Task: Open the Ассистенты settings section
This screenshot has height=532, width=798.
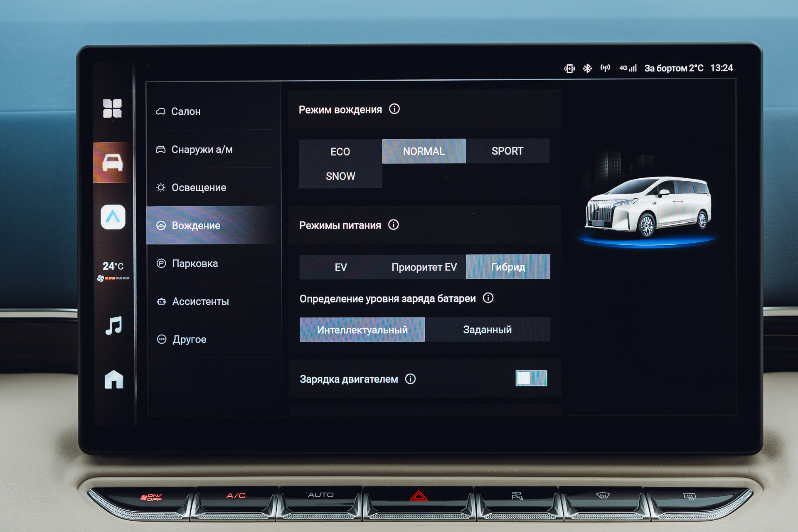Action: [x=200, y=301]
